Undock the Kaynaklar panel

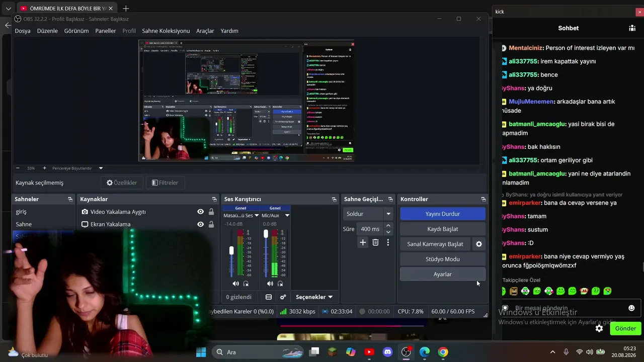click(x=214, y=200)
